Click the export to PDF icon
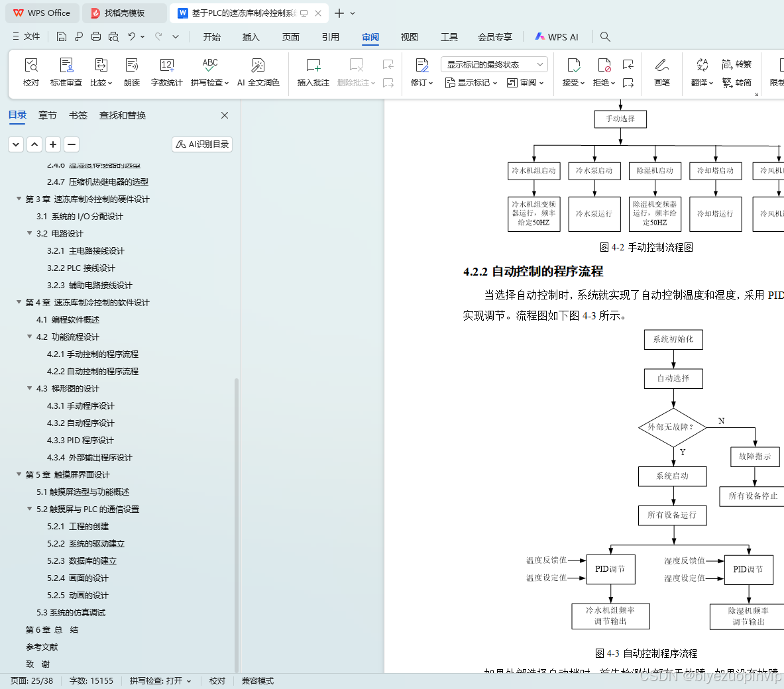 tap(78, 36)
